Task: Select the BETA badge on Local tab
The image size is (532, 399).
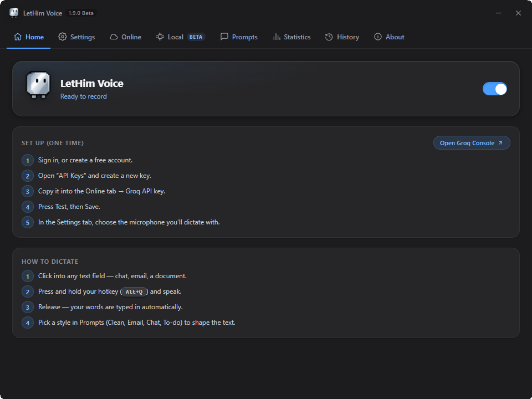Action: (x=196, y=37)
